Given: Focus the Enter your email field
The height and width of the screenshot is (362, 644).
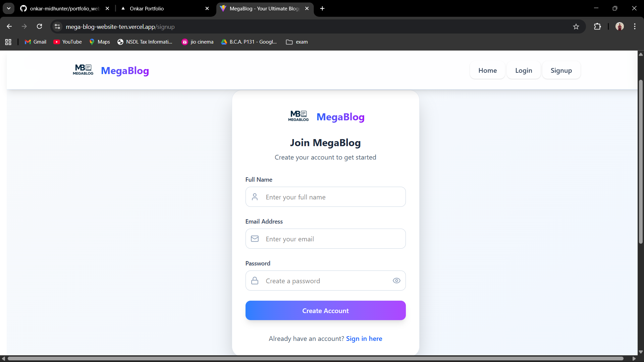Looking at the screenshot, I should [x=332, y=239].
